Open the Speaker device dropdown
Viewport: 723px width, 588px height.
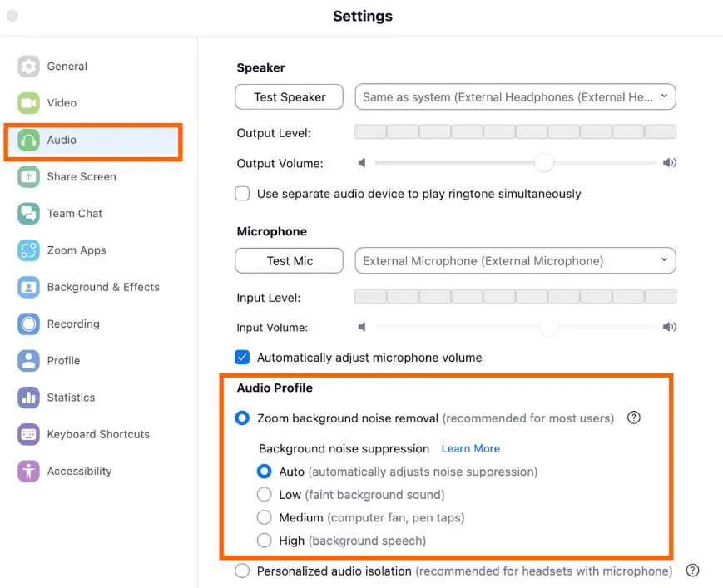tap(515, 96)
